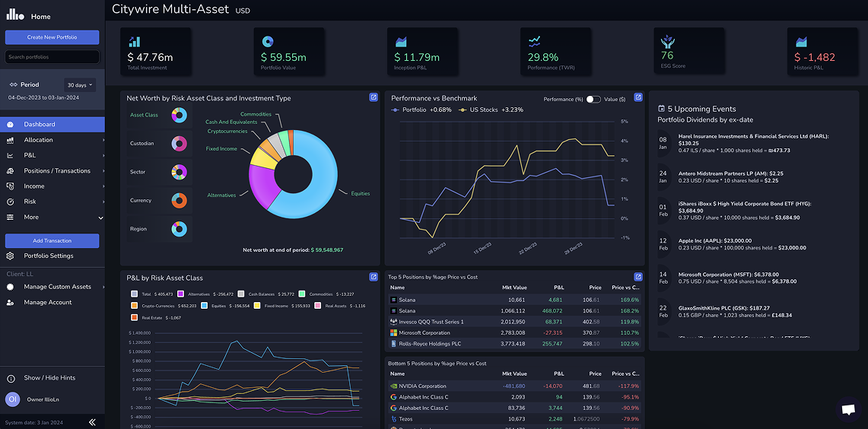Expand the Allocation submenu arrow
Screen dimensions: 868x429
click(x=103, y=141)
